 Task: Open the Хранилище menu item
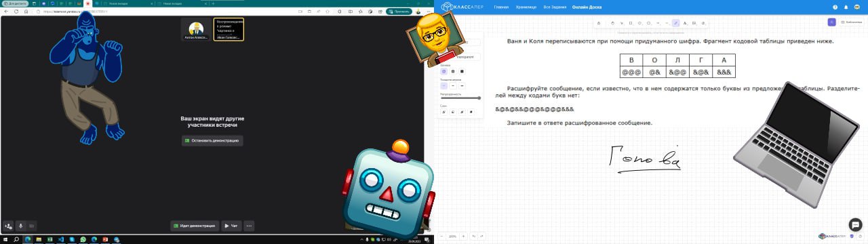click(526, 7)
